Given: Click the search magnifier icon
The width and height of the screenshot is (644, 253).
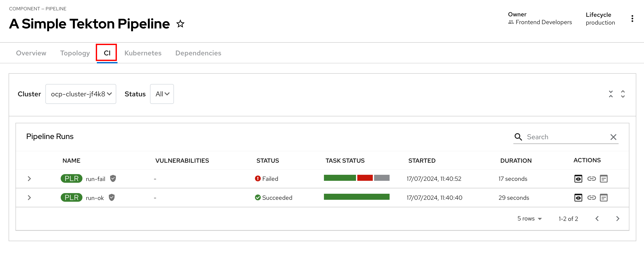Looking at the screenshot, I should (518, 137).
